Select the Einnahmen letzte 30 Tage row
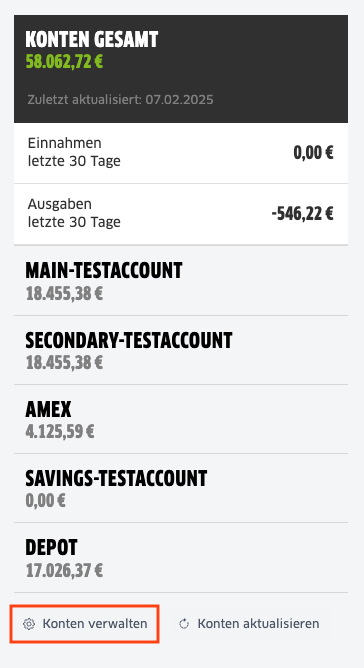Viewport: 364px width, 668px height. [181, 153]
